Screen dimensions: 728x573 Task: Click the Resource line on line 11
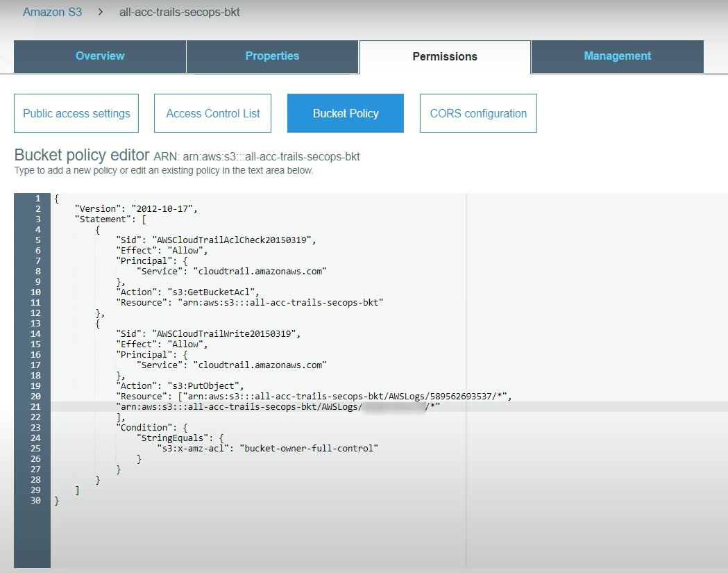[250, 303]
